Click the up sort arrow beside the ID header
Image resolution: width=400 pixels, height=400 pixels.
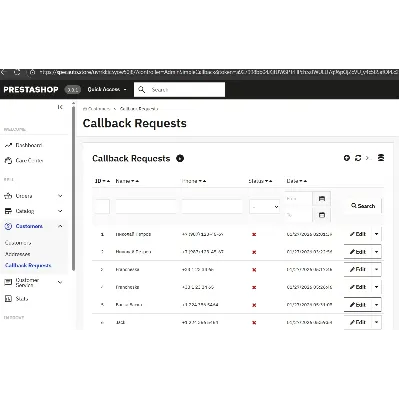coord(108,181)
